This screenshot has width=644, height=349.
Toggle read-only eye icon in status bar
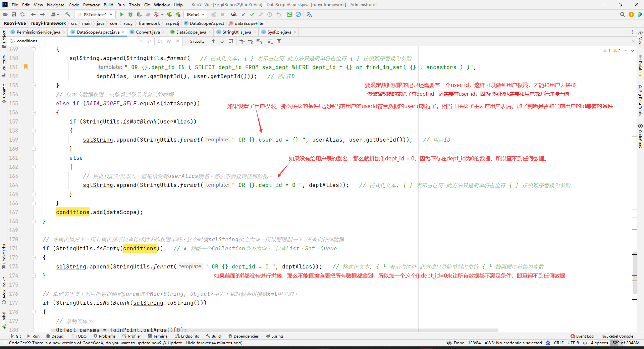[585, 343]
